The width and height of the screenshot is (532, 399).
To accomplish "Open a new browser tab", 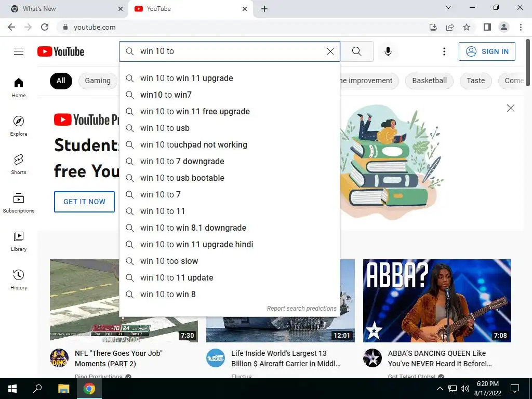I will [x=264, y=9].
